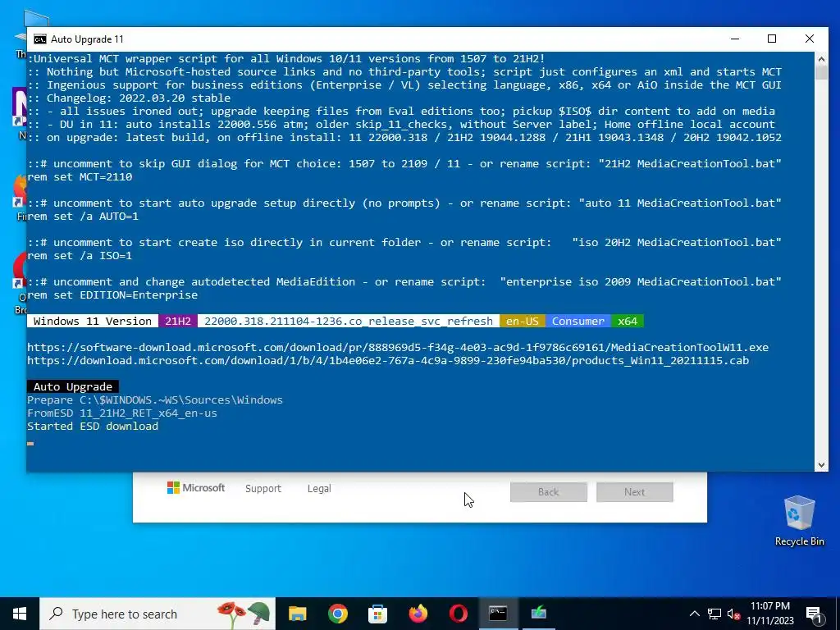Close the Auto Upgrade 11 window
This screenshot has height=630, width=840.
(810, 39)
